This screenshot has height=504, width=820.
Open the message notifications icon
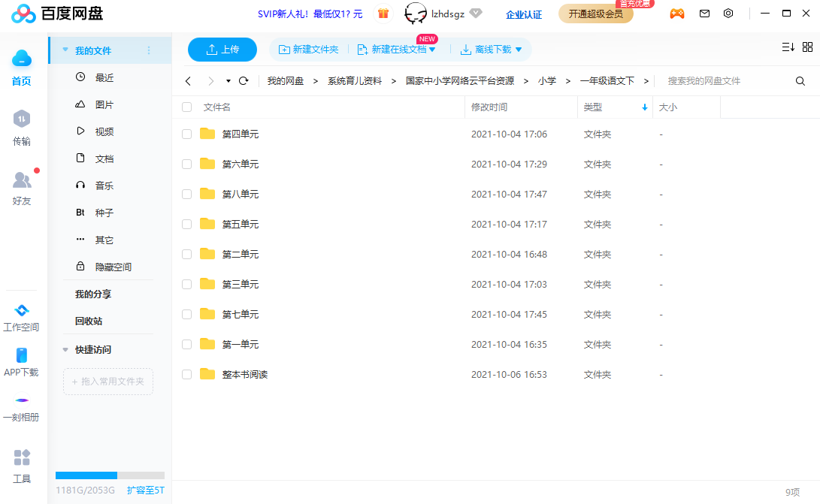(704, 14)
